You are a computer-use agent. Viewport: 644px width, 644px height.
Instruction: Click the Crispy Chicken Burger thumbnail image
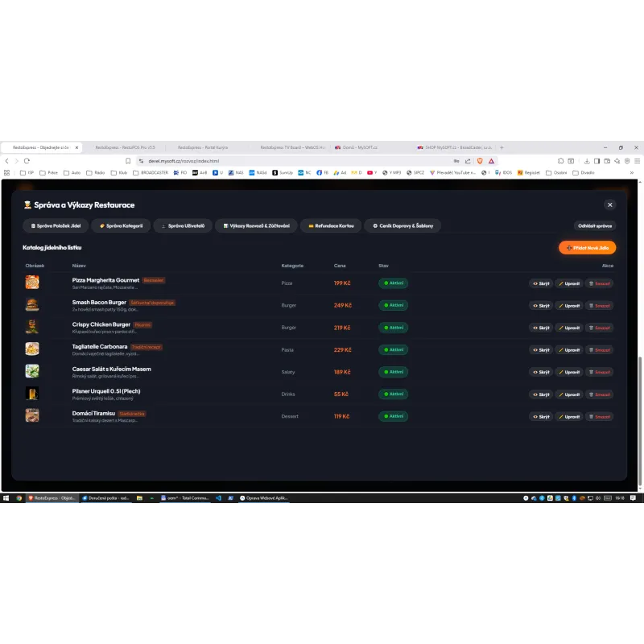click(32, 327)
